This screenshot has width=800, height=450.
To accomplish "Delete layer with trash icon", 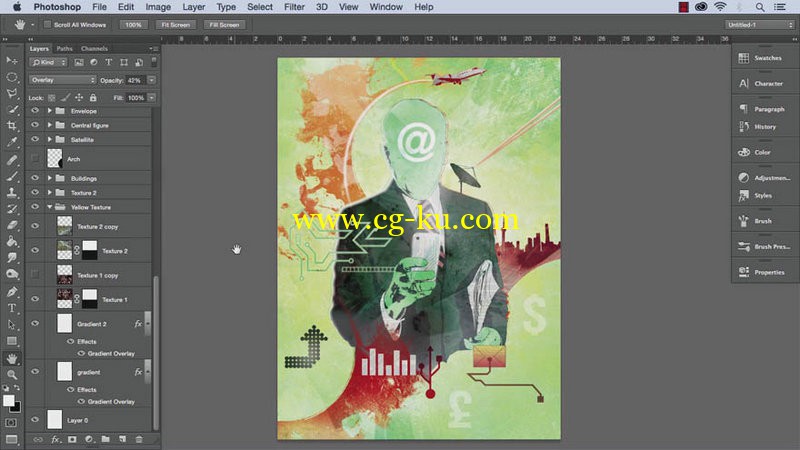I will (139, 439).
